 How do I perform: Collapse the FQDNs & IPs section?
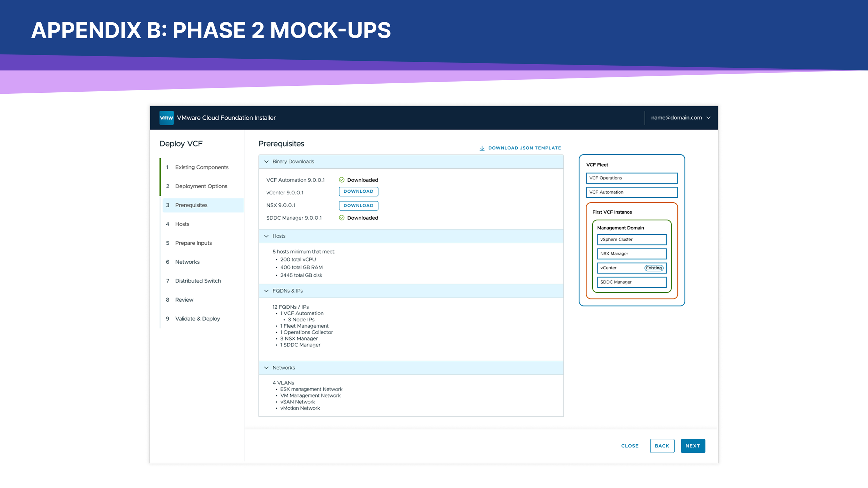(x=266, y=291)
